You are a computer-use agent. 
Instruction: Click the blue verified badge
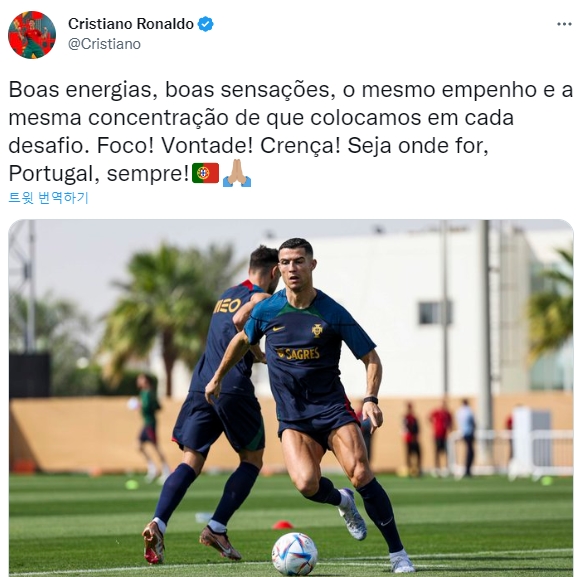coord(205,24)
